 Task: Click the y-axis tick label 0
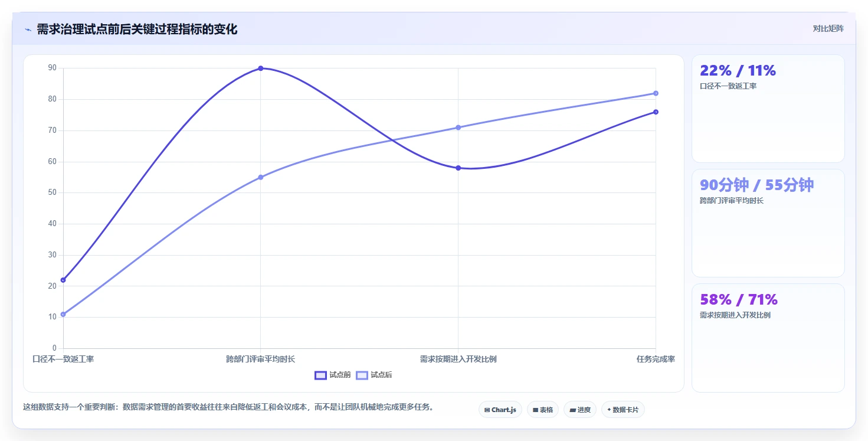click(54, 348)
